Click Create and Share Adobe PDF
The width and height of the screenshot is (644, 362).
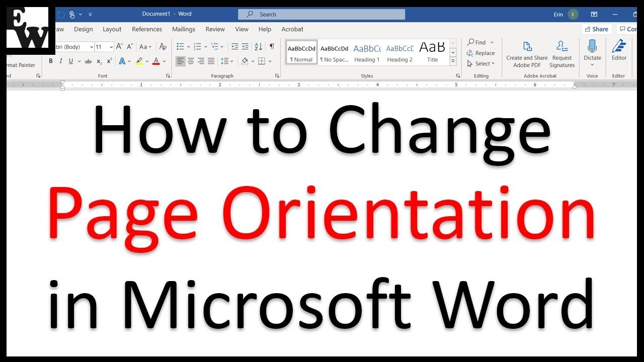click(527, 54)
